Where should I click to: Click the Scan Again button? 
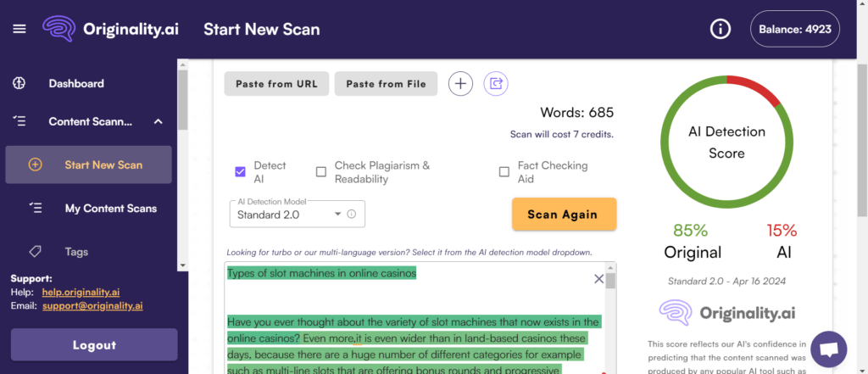[x=564, y=214]
